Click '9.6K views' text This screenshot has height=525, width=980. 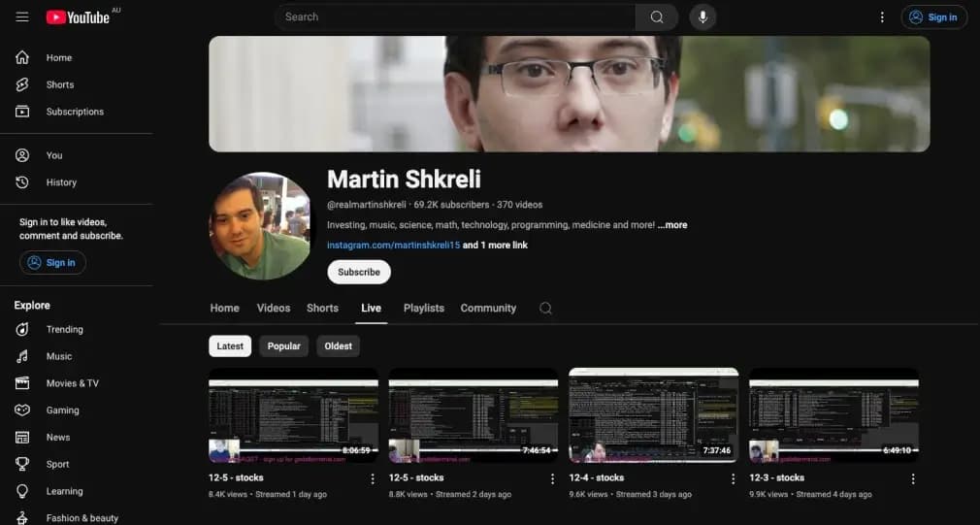(x=588, y=494)
